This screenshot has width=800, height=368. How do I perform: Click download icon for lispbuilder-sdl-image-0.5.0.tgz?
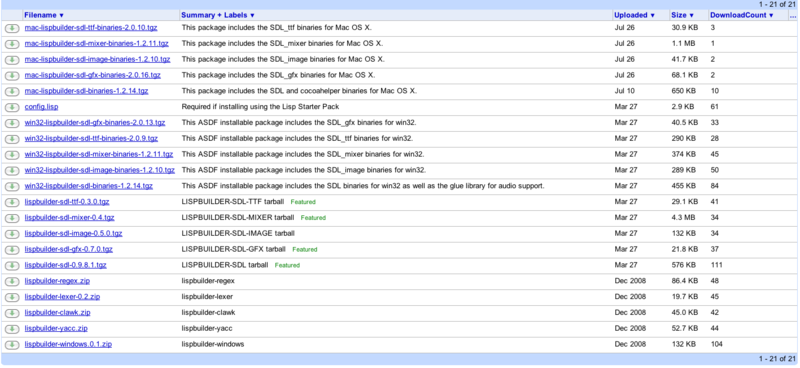[x=11, y=234]
